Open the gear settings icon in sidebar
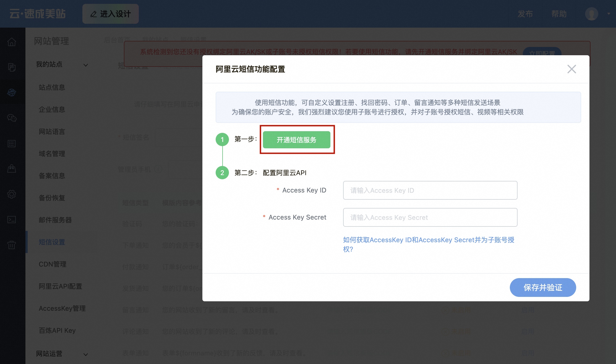The image size is (616, 364). point(12,194)
